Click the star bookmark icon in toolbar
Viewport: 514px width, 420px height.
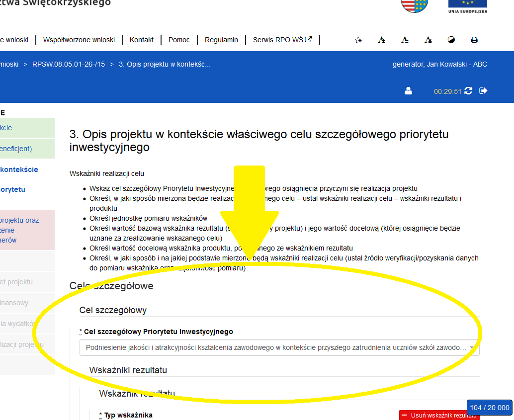[x=358, y=40]
